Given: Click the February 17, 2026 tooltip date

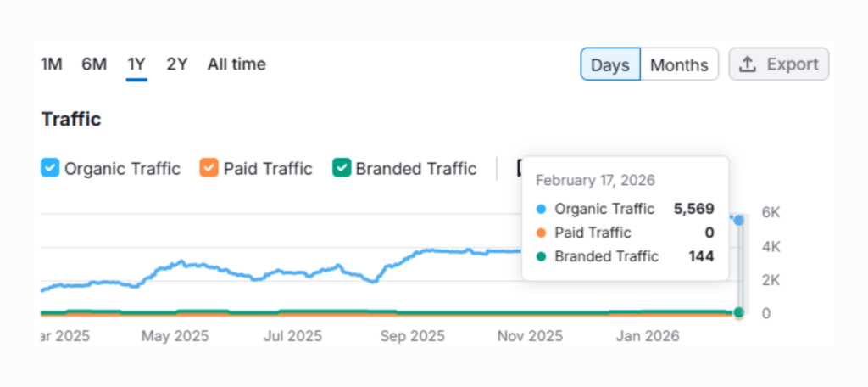Looking at the screenshot, I should pos(595,180).
